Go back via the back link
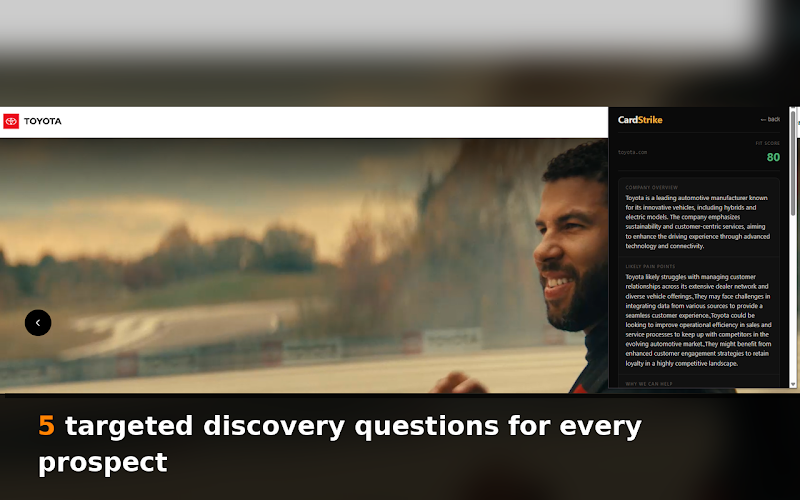800x500 pixels. pyautogui.click(x=770, y=119)
